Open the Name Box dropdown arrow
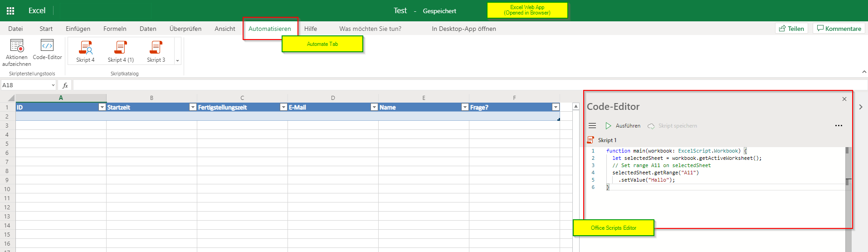 (53, 85)
